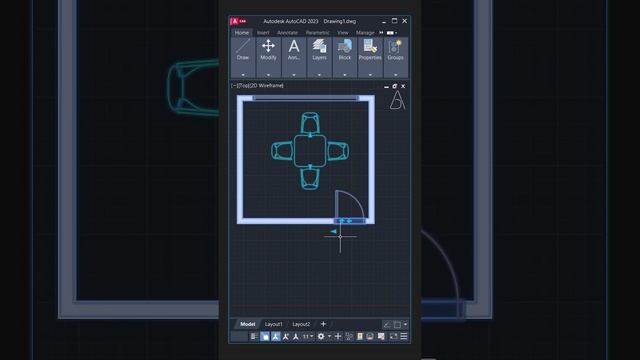Click the red AutoCAD application menu logo
The image size is (640, 360).
(238, 21)
